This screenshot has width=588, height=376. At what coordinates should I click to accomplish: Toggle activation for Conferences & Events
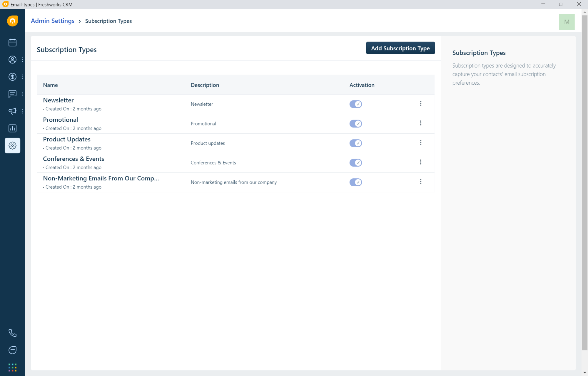coord(355,162)
